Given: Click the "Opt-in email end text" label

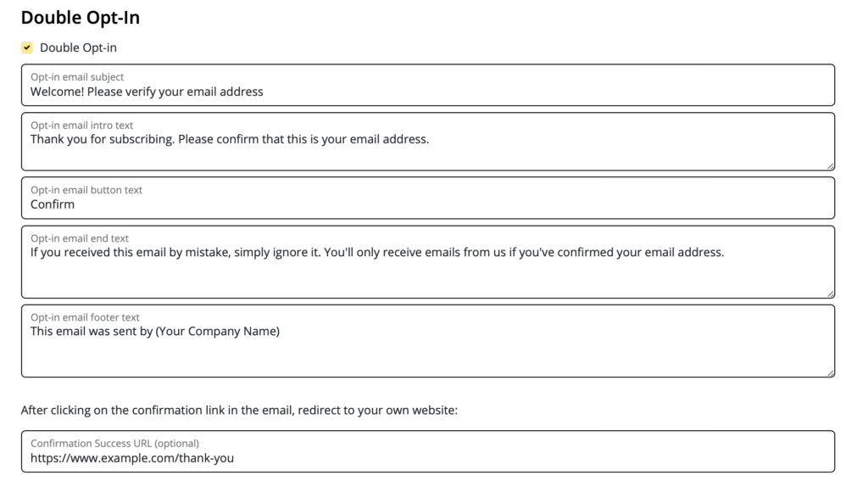Looking at the screenshot, I should point(79,238).
